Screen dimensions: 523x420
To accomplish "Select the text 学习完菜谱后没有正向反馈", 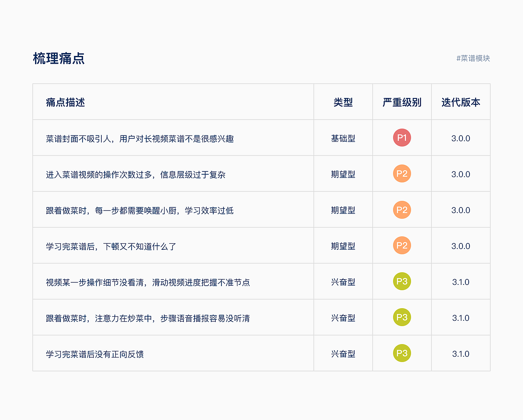I will (x=95, y=354).
